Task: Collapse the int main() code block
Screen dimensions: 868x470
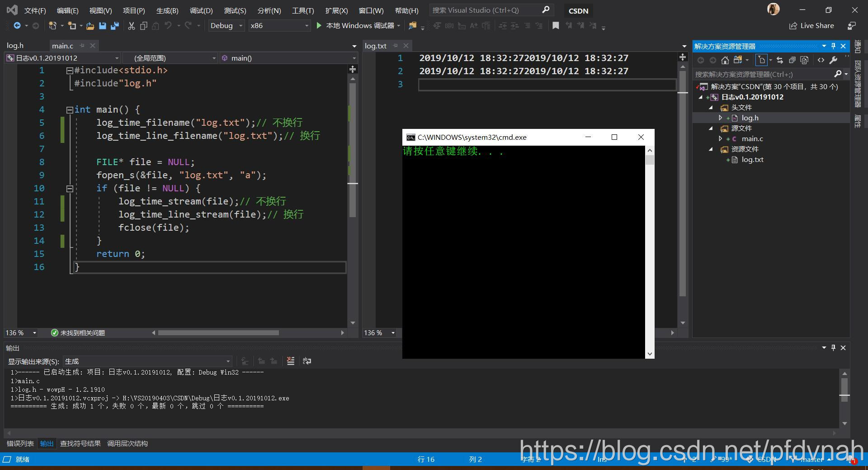Action: [70, 110]
